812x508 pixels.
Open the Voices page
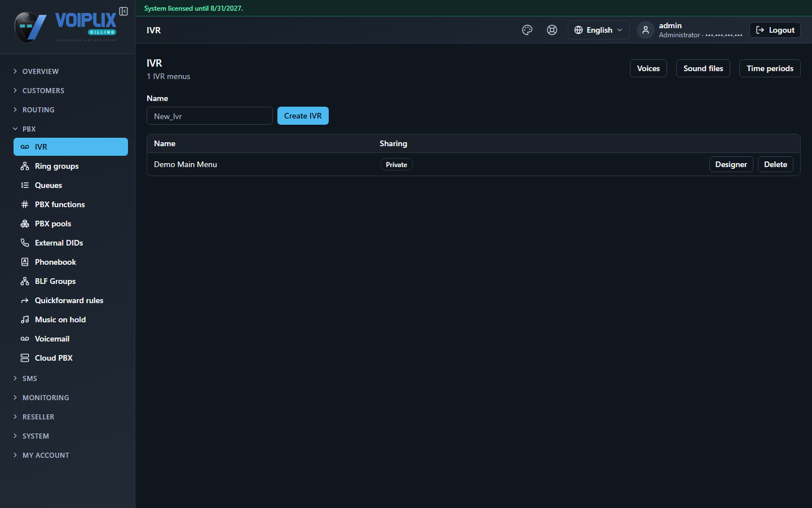pyautogui.click(x=648, y=68)
